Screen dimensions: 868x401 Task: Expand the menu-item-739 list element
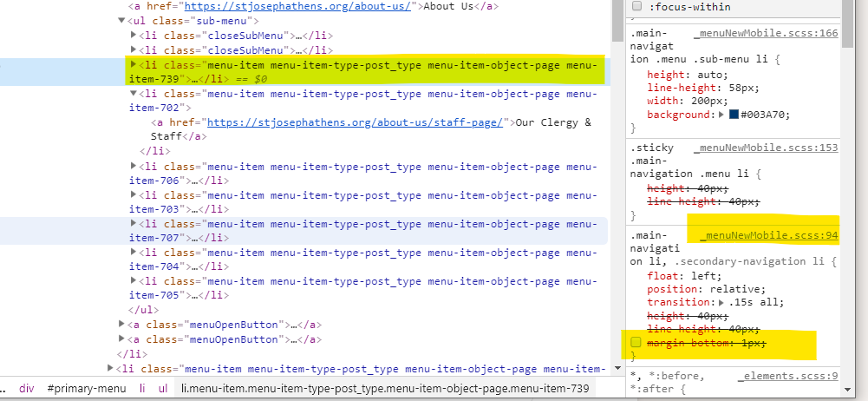click(x=134, y=65)
